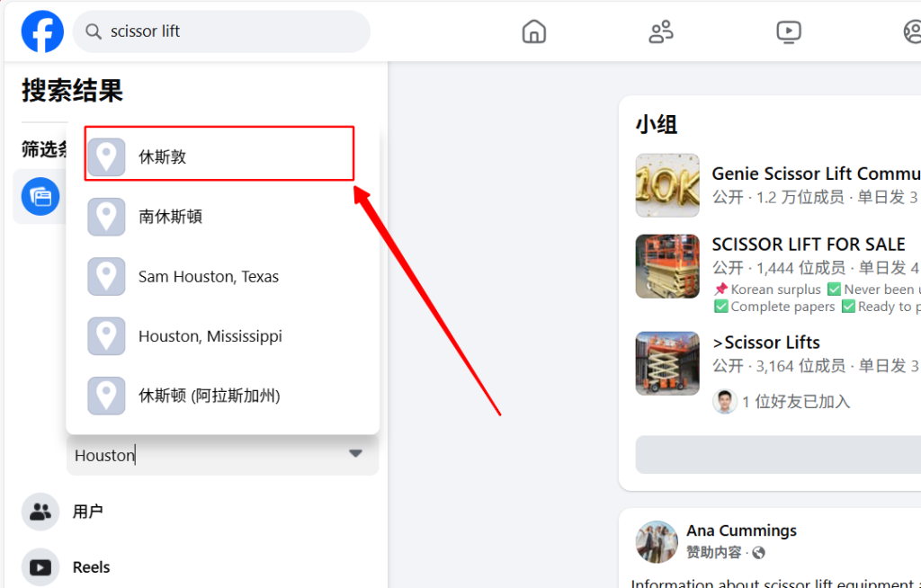
Task: Click Ana Cummings profile picture
Action: (x=657, y=541)
